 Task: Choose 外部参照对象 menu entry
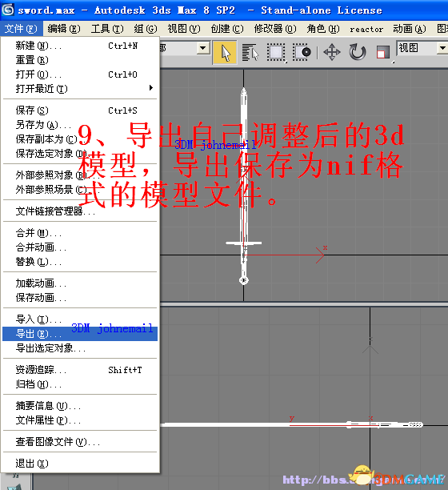80,175
